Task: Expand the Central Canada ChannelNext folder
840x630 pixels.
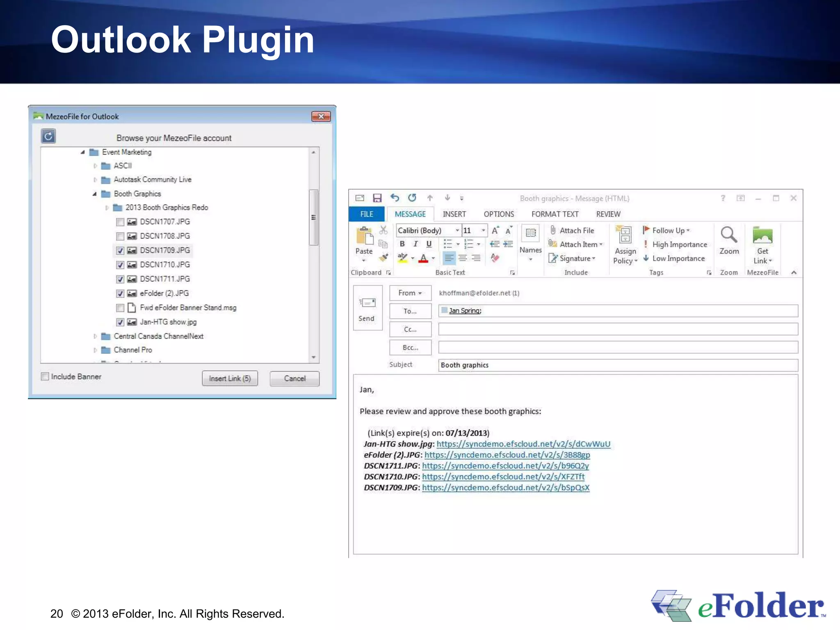Action: click(x=95, y=336)
